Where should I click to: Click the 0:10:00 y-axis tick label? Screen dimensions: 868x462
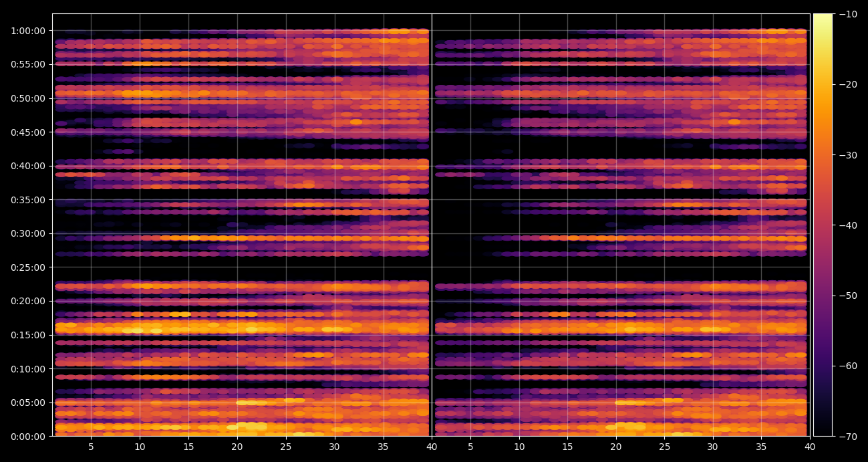coord(28,369)
